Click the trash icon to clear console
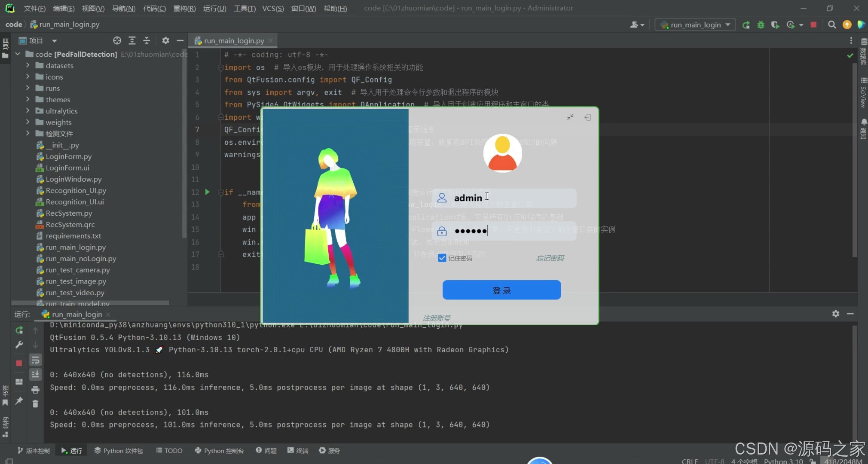Viewport: 868px width, 464px height. [x=35, y=404]
